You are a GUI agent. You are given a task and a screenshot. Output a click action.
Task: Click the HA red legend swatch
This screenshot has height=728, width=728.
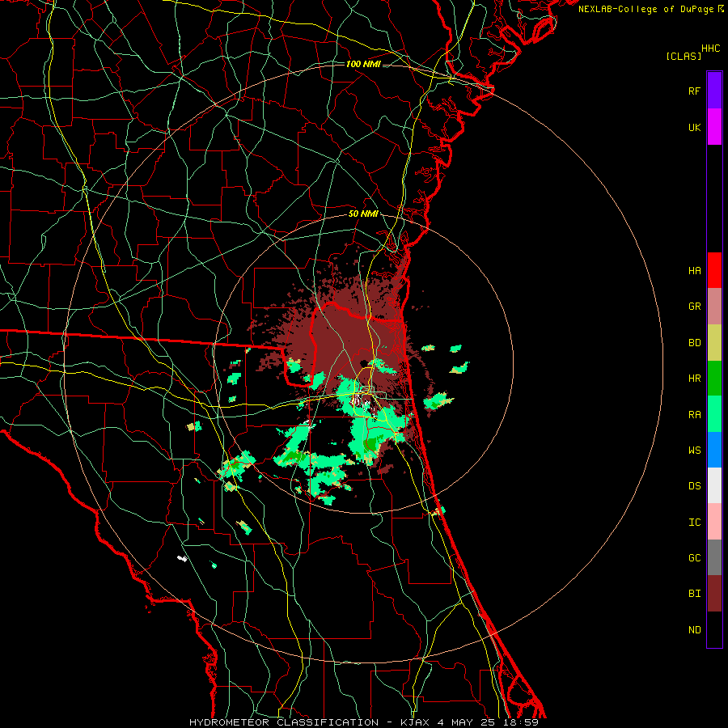tap(714, 270)
